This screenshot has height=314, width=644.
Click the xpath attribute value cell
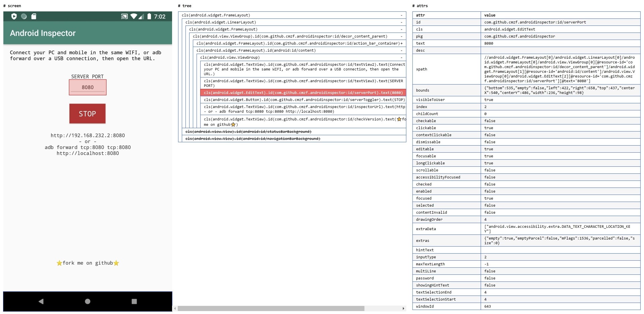pyautogui.click(x=560, y=69)
